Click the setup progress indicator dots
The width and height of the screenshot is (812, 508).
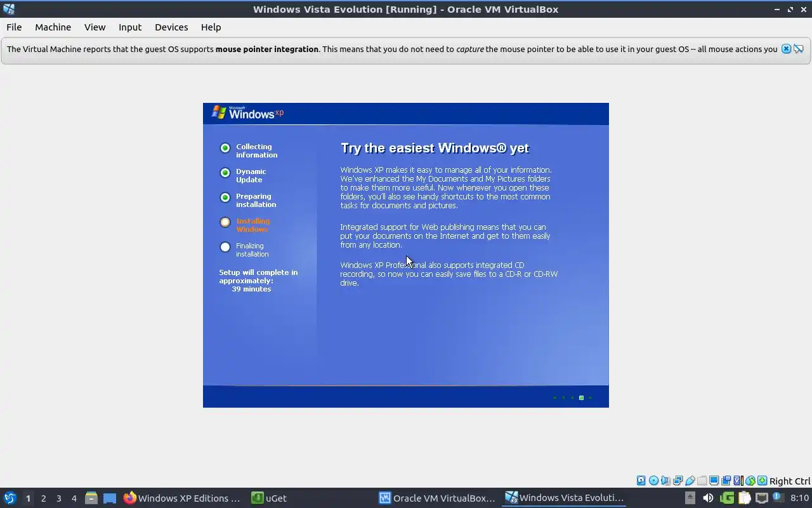(572, 398)
